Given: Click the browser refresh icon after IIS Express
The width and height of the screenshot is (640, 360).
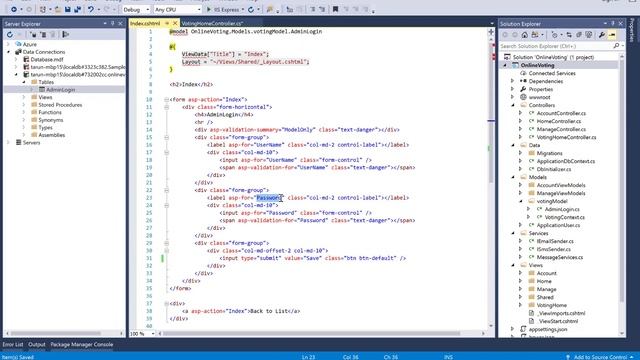Looking at the screenshot, I should [251, 9].
